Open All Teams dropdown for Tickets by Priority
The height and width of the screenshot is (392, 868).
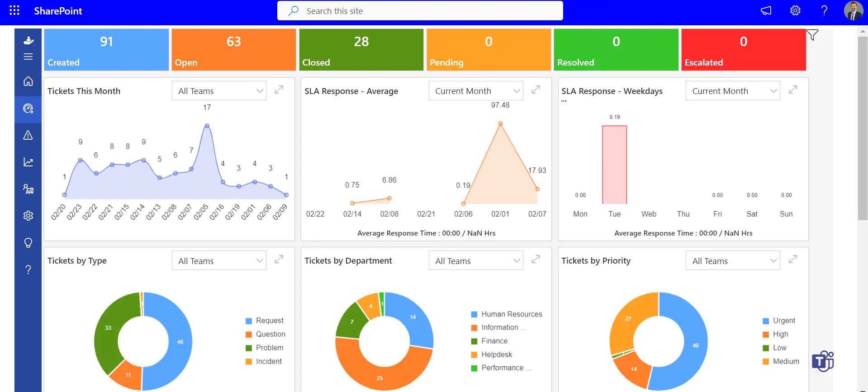click(x=733, y=260)
